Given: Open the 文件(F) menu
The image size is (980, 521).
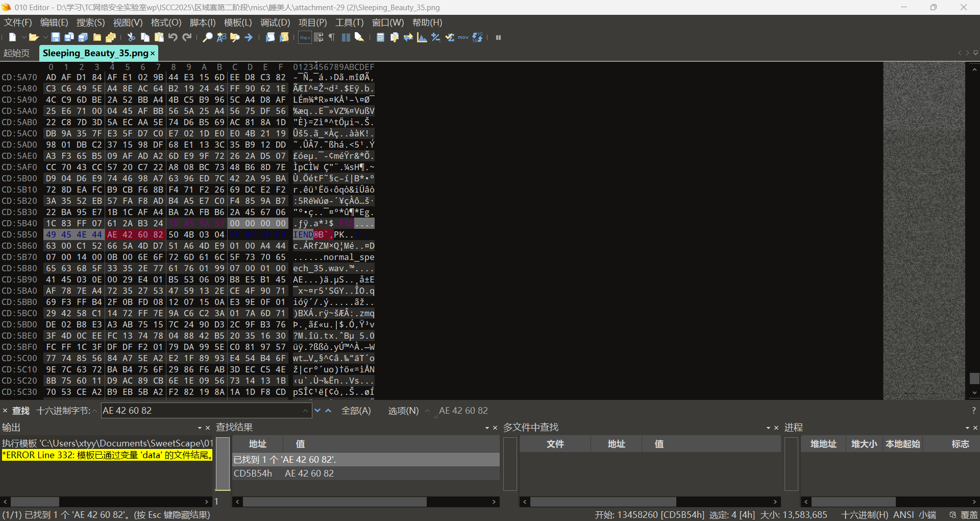Looking at the screenshot, I should [18, 22].
